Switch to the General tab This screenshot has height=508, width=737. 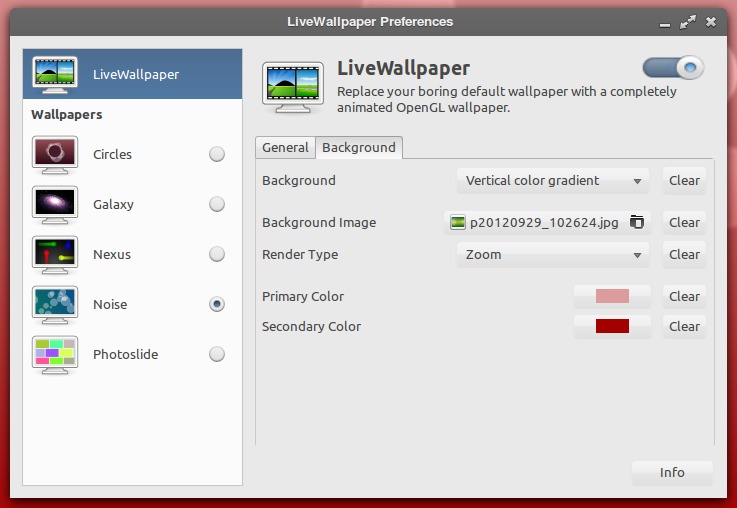pyautogui.click(x=285, y=148)
